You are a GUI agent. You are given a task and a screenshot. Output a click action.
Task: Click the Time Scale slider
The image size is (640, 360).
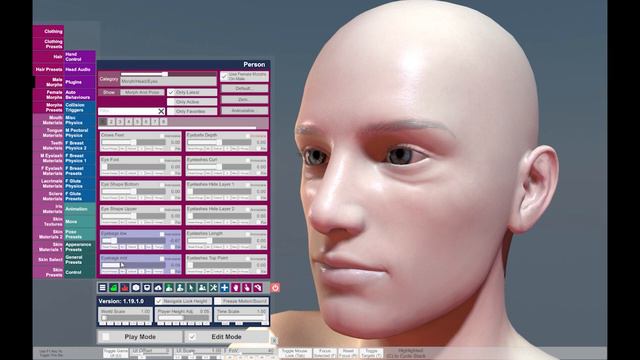pyautogui.click(x=242, y=317)
